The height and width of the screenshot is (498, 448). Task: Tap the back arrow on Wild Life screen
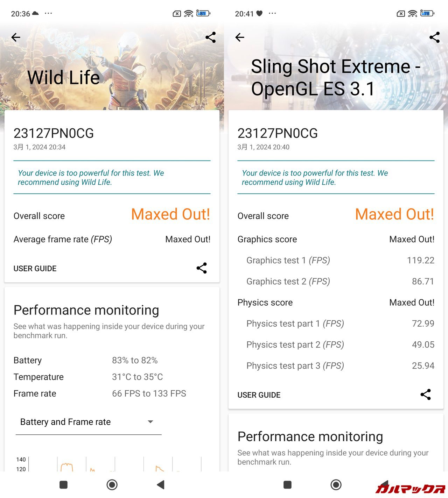tap(16, 37)
